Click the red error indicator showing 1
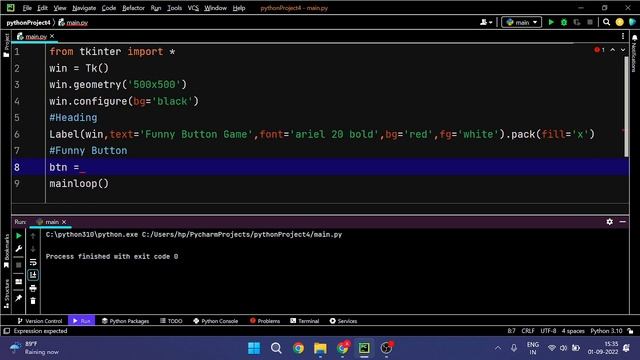640x360 pixels. (x=599, y=50)
